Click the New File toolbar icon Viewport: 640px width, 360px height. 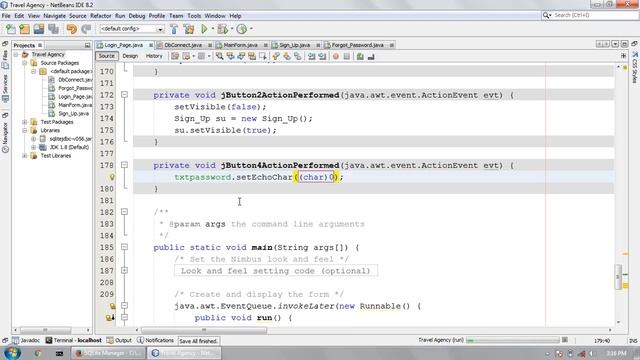click(x=10, y=29)
